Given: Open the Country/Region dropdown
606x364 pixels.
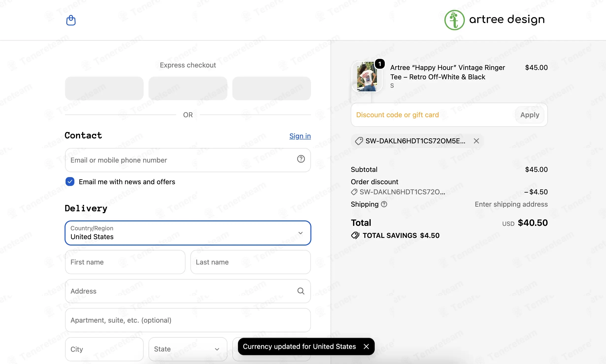Looking at the screenshot, I should coord(188,233).
